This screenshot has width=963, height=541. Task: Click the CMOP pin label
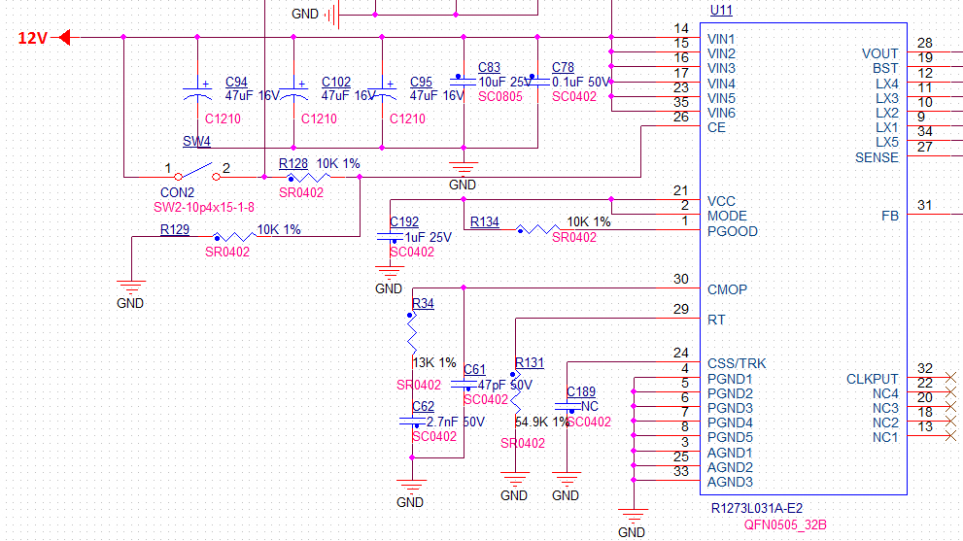727,290
